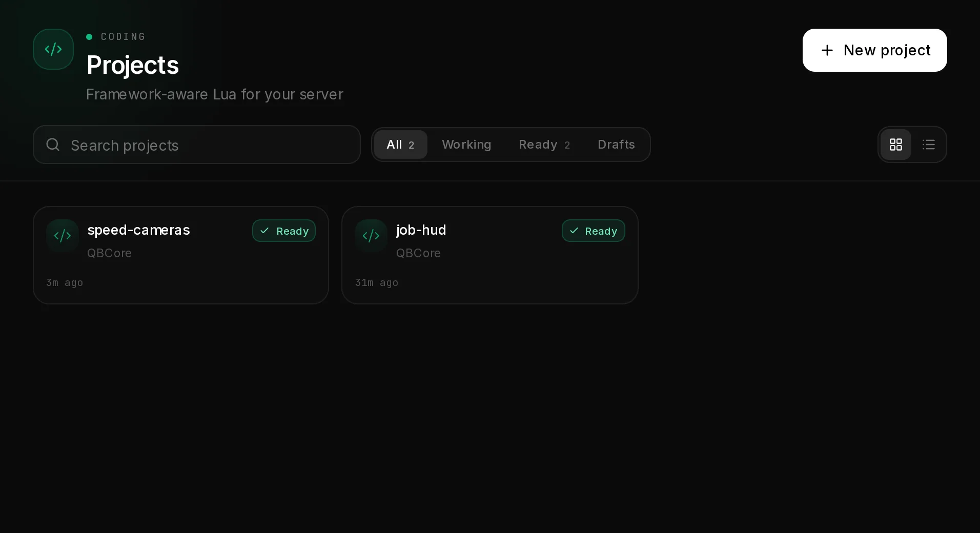The image size is (980, 533).
Task: Click the Ready label on the job-hud card
Action: click(x=601, y=231)
